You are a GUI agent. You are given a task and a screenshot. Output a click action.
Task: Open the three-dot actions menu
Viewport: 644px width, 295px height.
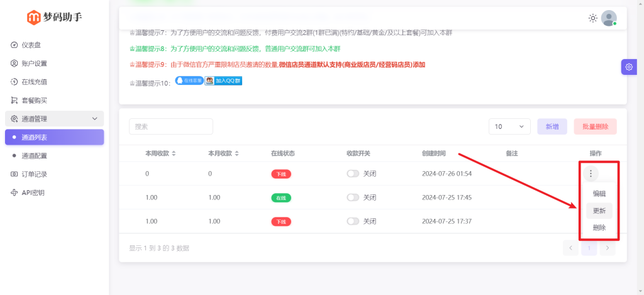[x=591, y=174]
